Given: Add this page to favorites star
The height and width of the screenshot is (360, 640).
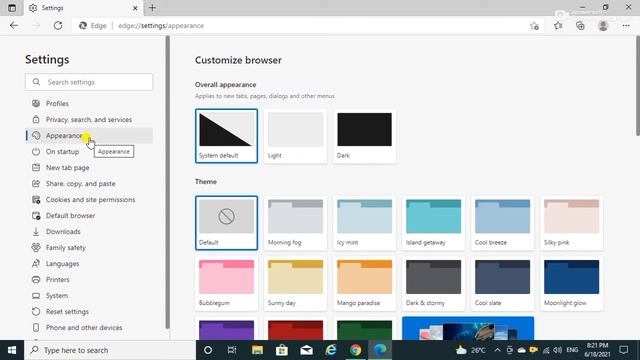Looking at the screenshot, I should tap(534, 26).
